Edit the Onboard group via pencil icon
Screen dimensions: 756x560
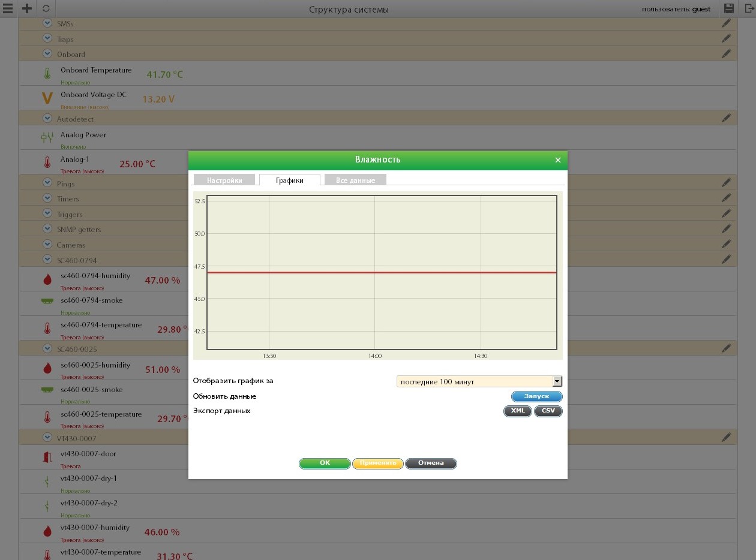pos(727,53)
